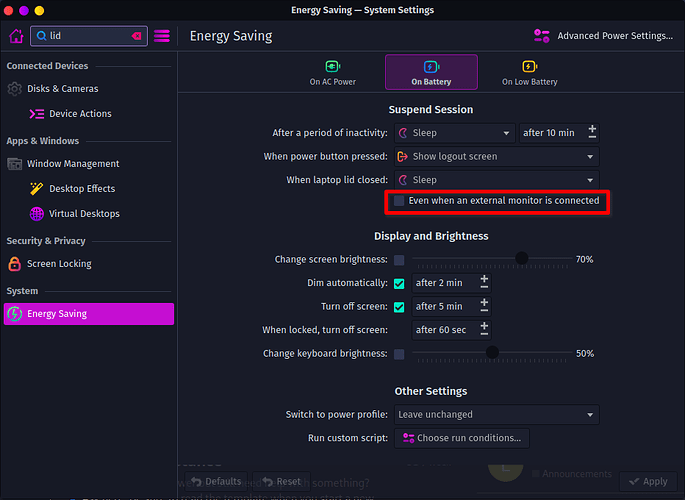Screen dimensions: 685x500
Task: Open Device Actions settings
Action: 80,114
